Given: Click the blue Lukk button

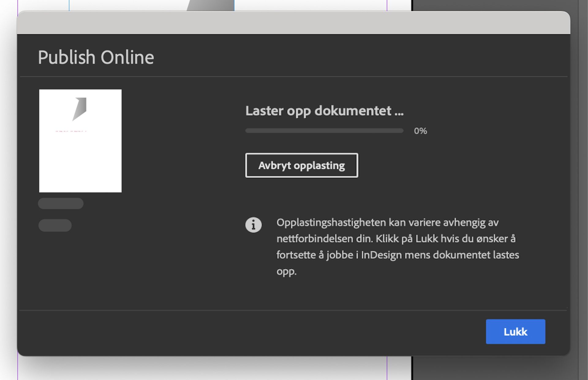Looking at the screenshot, I should click(515, 332).
